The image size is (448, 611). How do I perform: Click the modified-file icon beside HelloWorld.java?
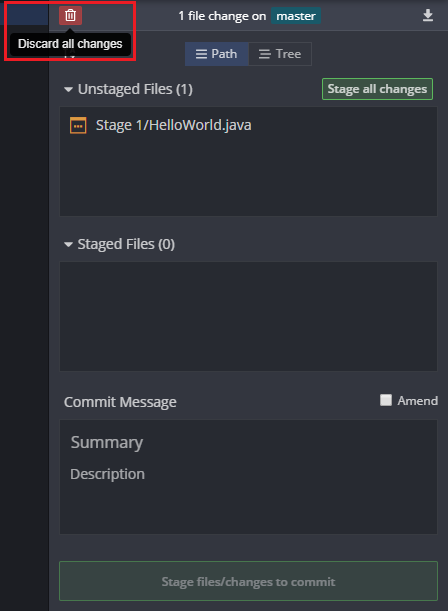coord(78,125)
